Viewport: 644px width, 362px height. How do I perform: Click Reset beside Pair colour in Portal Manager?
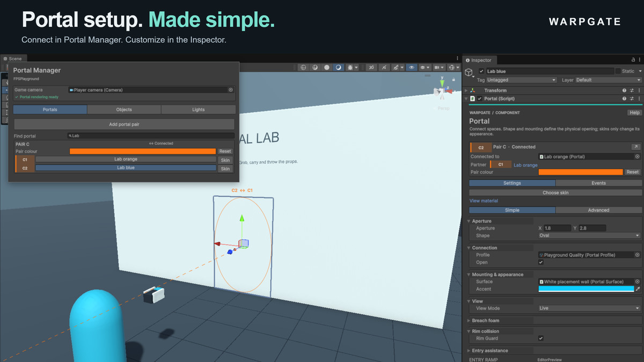225,151
